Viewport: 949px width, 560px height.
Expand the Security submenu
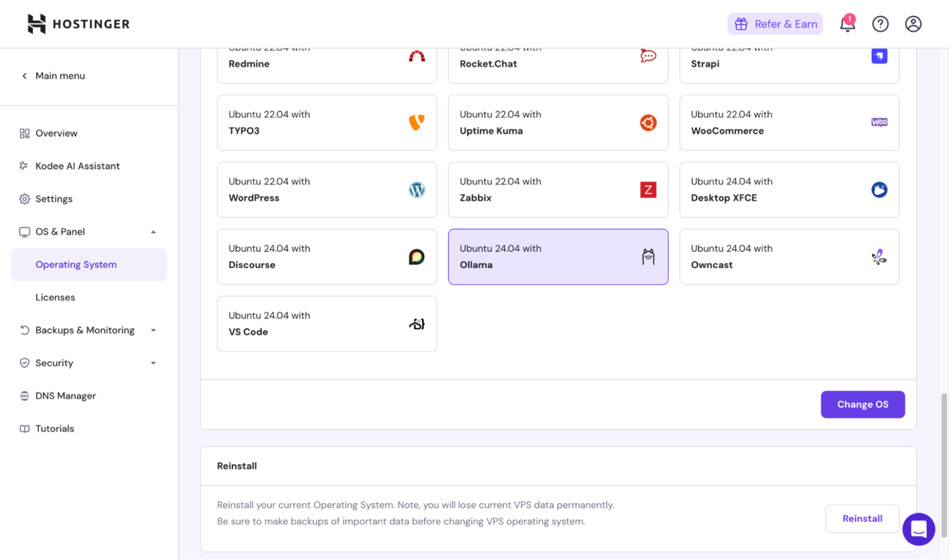pos(153,363)
